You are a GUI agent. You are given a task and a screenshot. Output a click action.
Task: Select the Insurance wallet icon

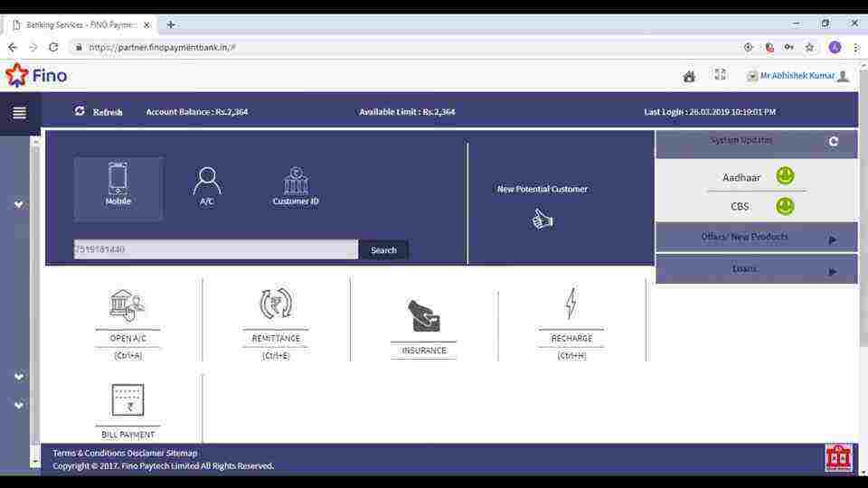424,316
